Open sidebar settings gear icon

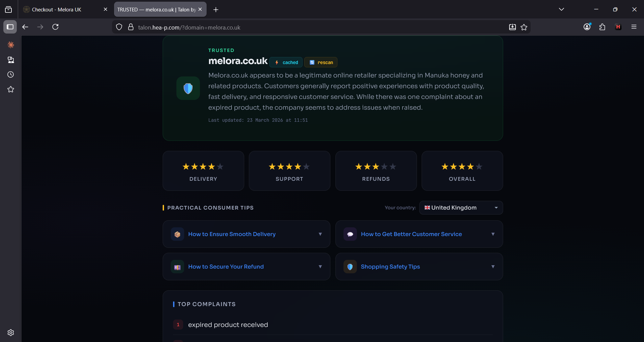tap(11, 333)
